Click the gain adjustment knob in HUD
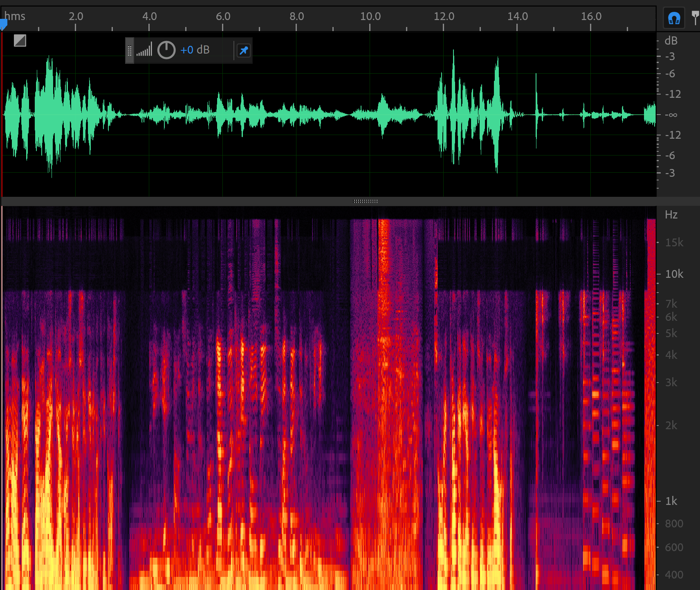 tap(166, 50)
